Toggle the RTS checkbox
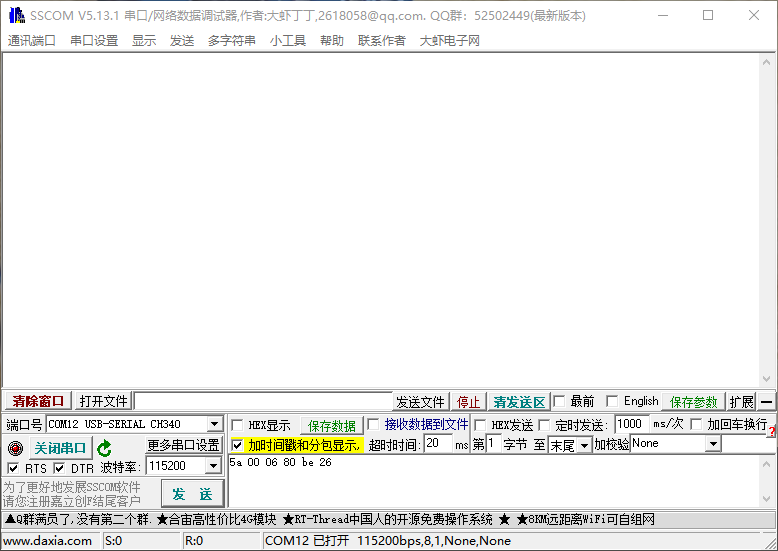Viewport: 778px width, 551px height. [x=13, y=468]
